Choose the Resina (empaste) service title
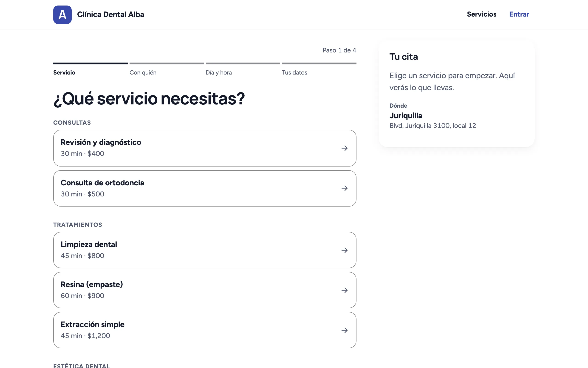Screen dimensions: 588x368 92,285
